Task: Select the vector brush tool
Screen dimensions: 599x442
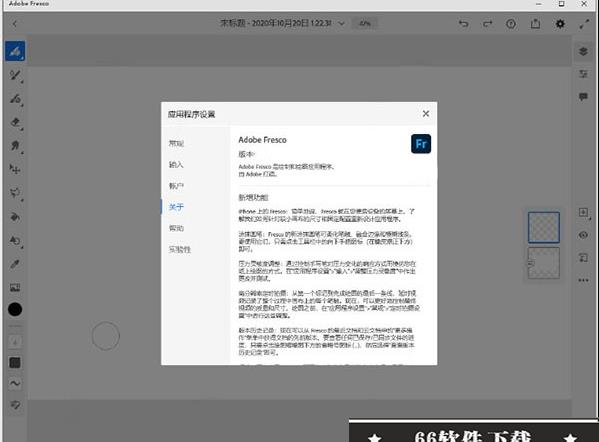Action: tap(15, 99)
